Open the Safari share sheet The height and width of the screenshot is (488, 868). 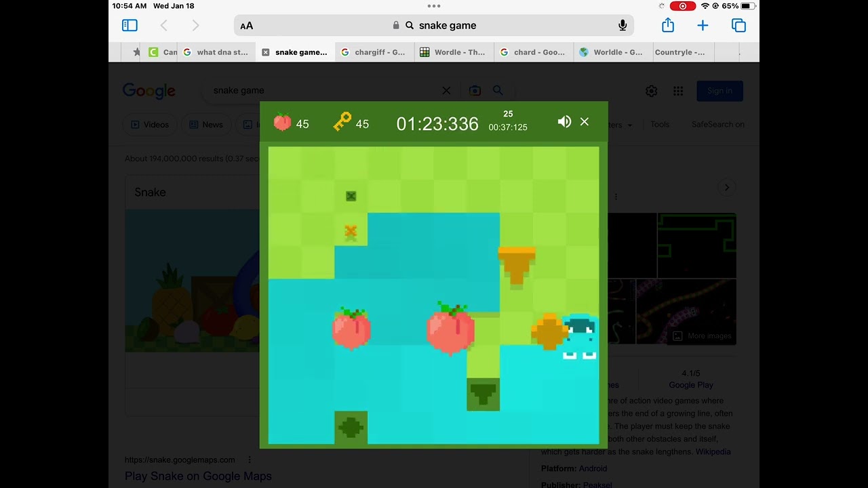click(x=668, y=25)
